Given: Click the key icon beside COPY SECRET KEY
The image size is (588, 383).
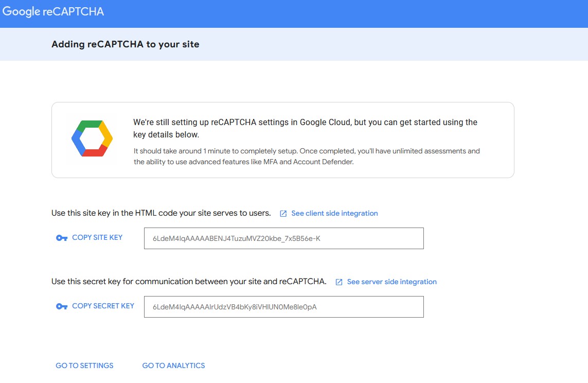Looking at the screenshot, I should point(62,306).
